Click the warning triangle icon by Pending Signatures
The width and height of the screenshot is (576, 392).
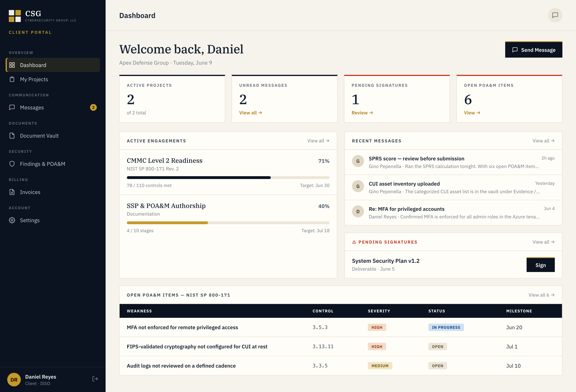354,242
